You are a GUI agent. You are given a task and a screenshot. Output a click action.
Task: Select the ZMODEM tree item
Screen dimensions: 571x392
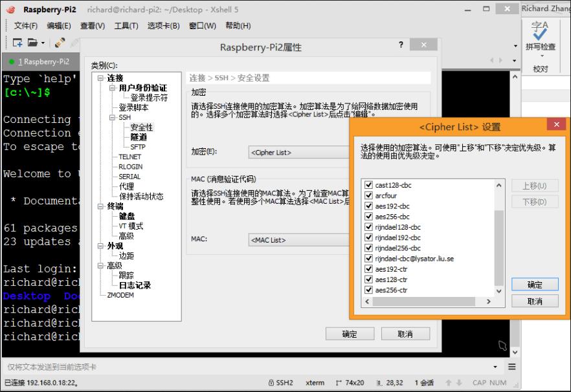[120, 295]
